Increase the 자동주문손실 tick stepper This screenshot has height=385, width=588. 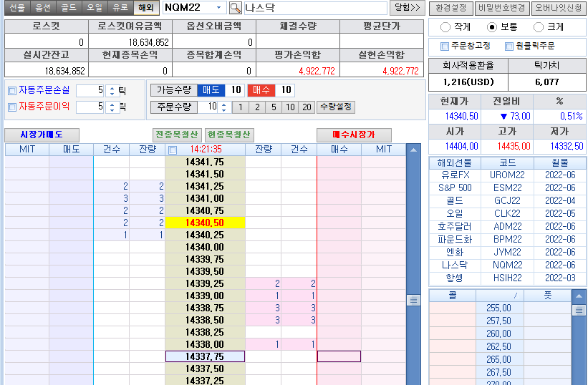[x=111, y=88]
